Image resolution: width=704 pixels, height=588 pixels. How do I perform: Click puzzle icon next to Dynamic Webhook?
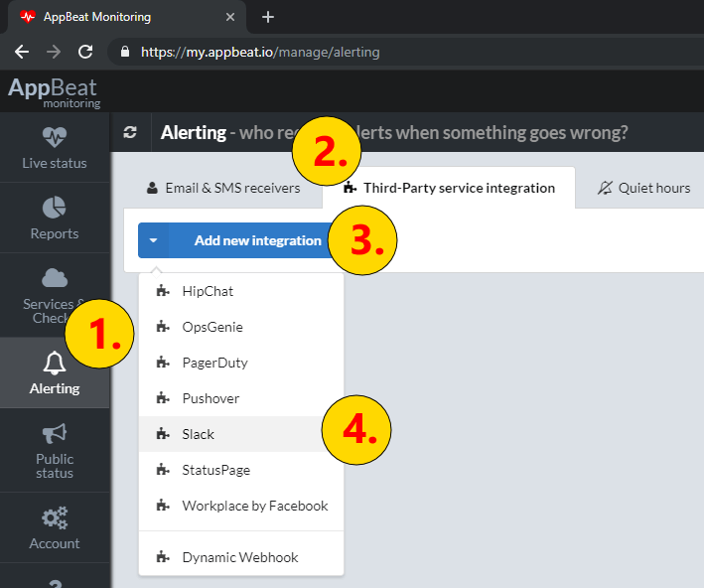pyautogui.click(x=163, y=557)
